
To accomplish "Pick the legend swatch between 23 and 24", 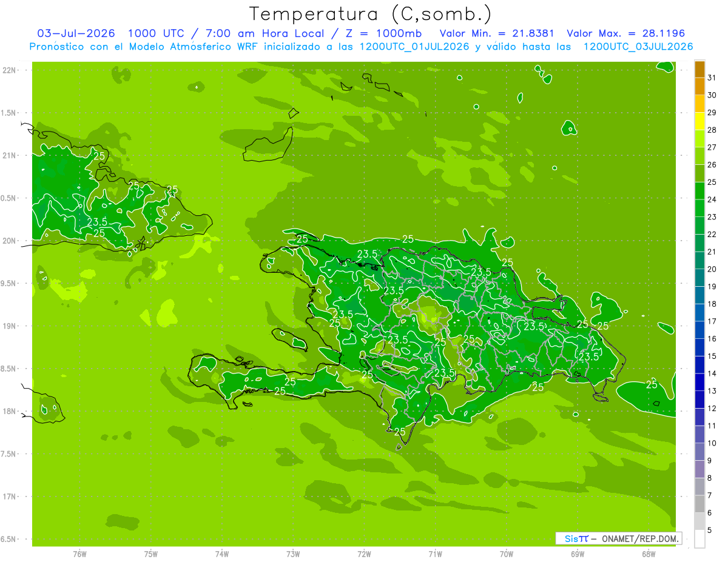I will 699,208.
